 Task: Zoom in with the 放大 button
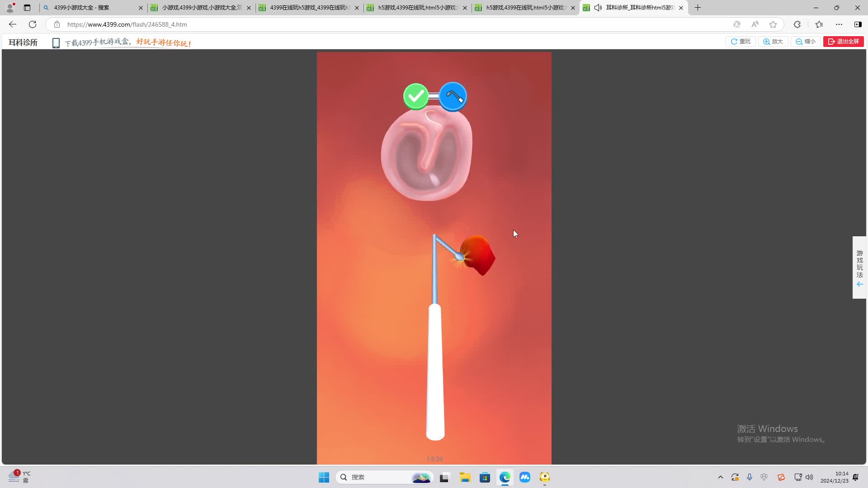click(773, 42)
